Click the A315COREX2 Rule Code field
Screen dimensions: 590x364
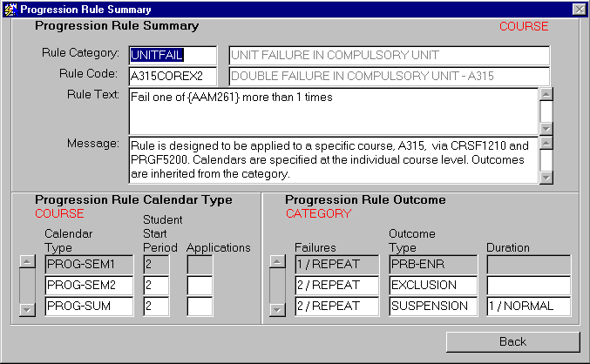[173, 77]
